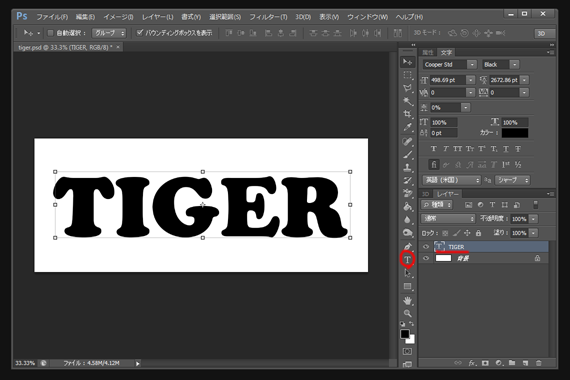This screenshot has height=380, width=570.
Task: Switch to the 3D panel tab
Action: coord(426,194)
